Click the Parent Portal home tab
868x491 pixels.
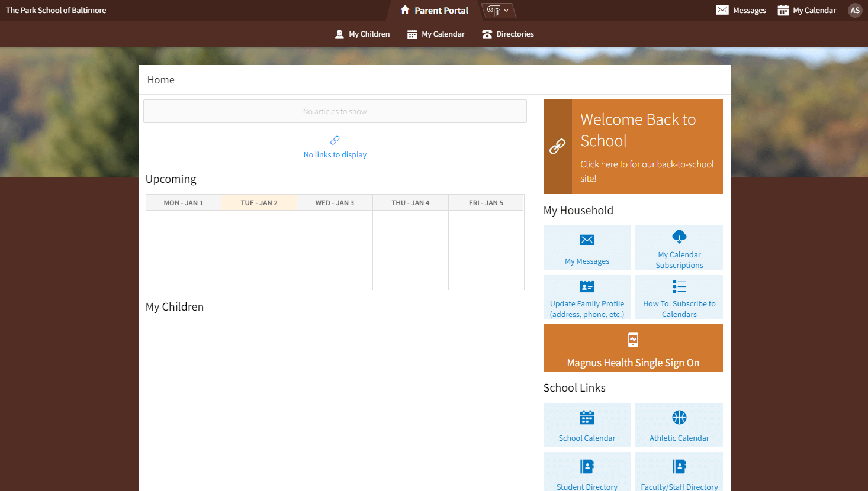pyautogui.click(x=435, y=11)
